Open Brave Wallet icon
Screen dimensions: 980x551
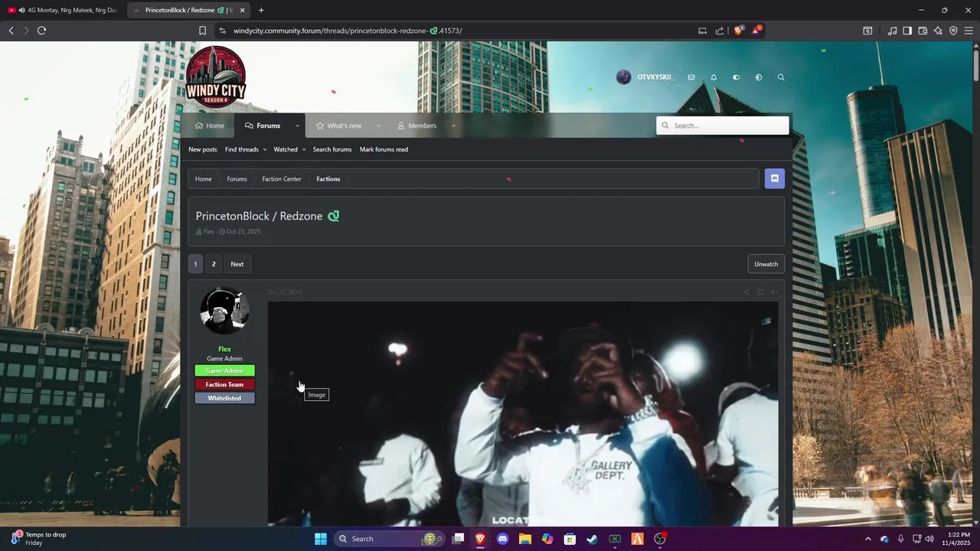923,31
